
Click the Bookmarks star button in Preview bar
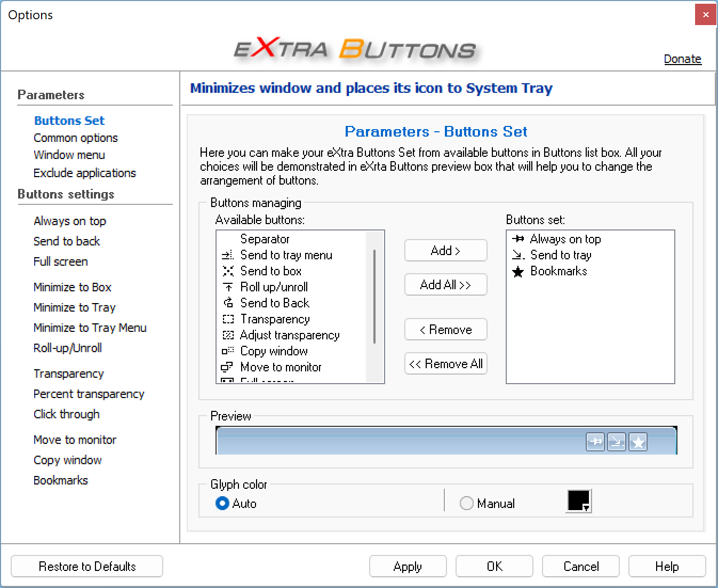[638, 442]
